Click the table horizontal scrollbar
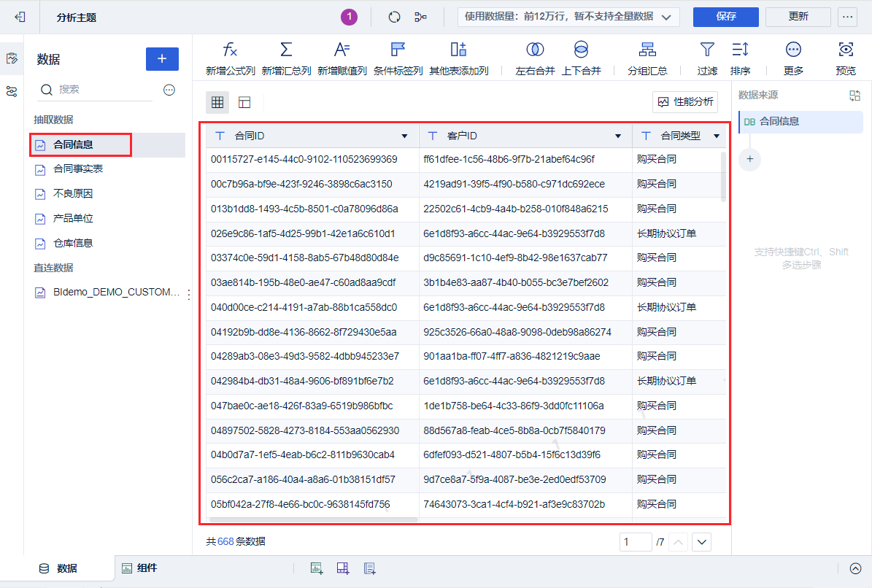The image size is (872, 588). 315,520
